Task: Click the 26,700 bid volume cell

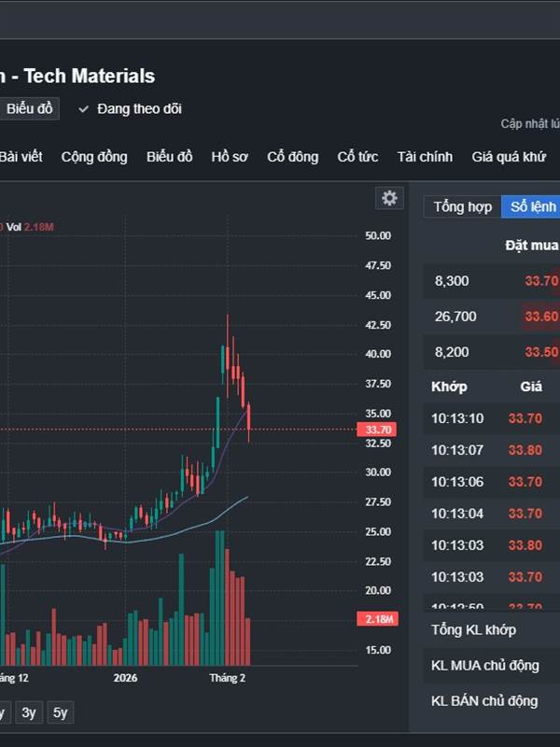Action: (455, 317)
